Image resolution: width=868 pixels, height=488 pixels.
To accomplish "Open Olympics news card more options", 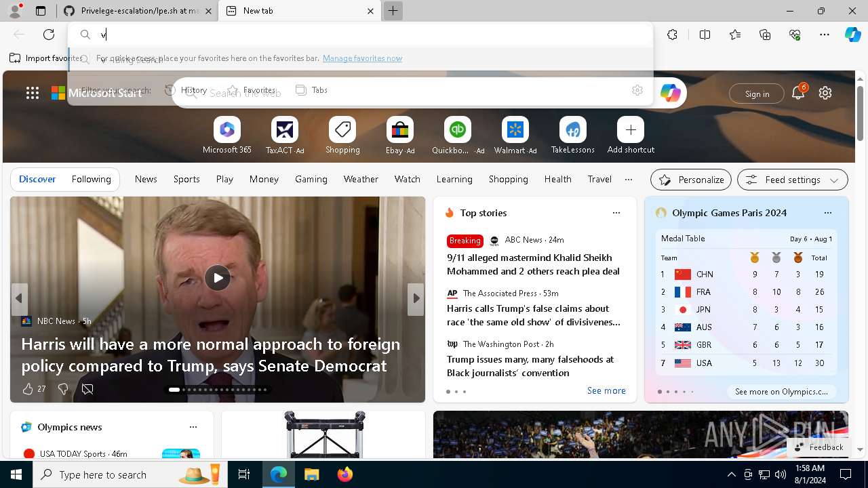I will point(193,427).
